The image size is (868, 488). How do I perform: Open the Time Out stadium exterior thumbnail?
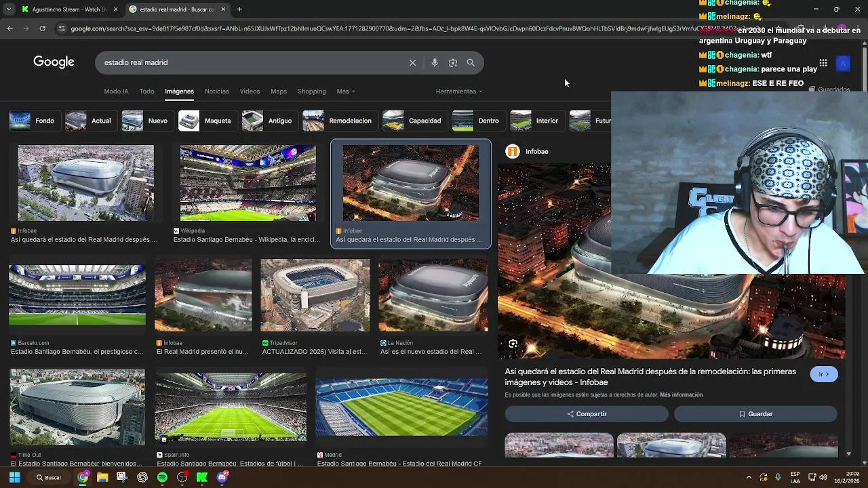click(77, 407)
